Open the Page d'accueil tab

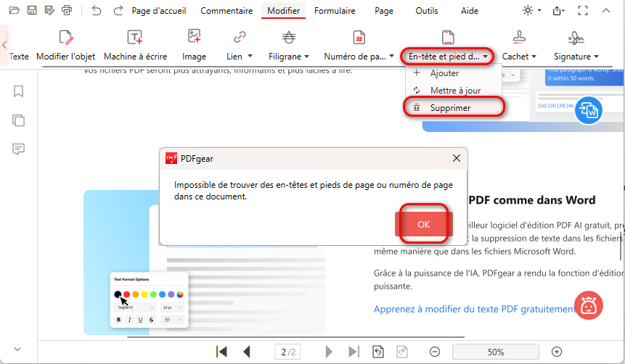click(159, 11)
